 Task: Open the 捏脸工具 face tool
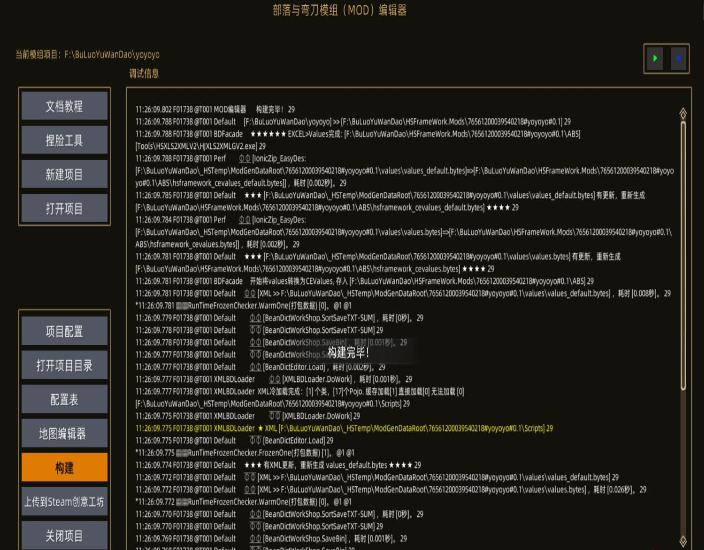click(64, 141)
